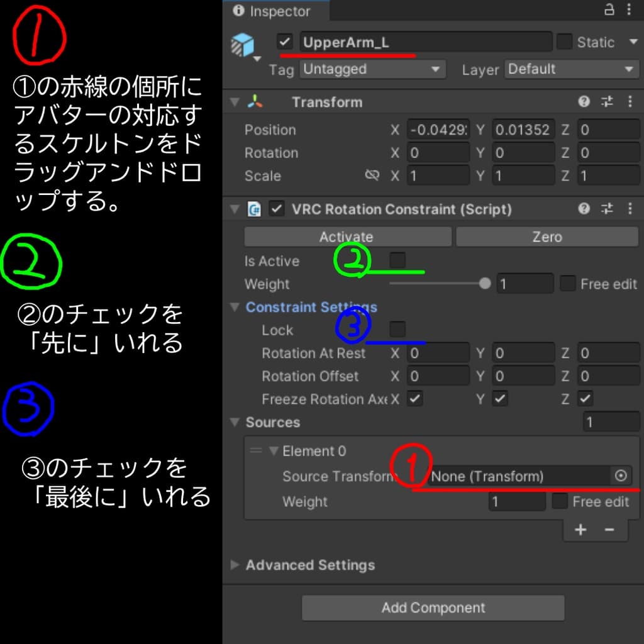Open the Tag dropdown Untagged

[372, 69]
